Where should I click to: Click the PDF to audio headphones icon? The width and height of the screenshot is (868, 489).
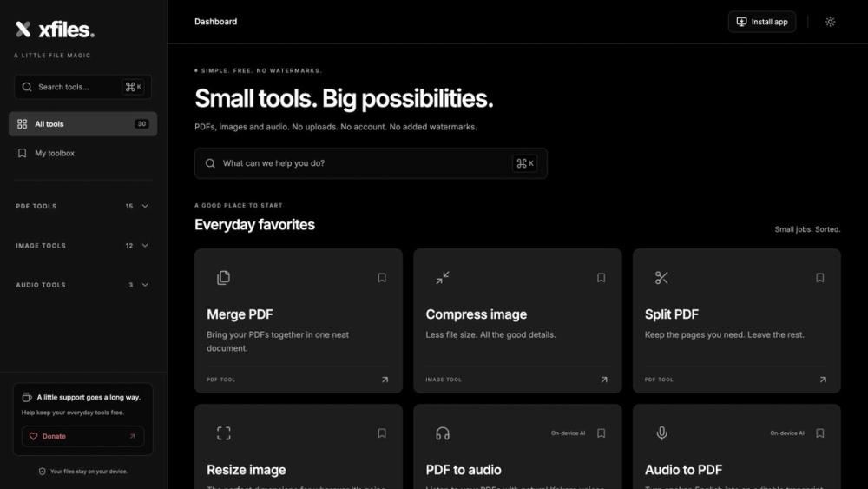point(443,433)
